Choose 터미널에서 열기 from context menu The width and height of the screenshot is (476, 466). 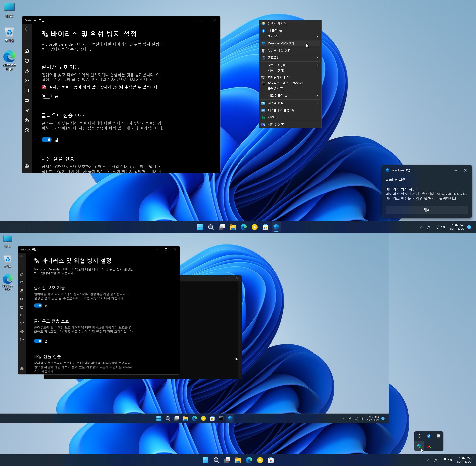tap(290, 78)
